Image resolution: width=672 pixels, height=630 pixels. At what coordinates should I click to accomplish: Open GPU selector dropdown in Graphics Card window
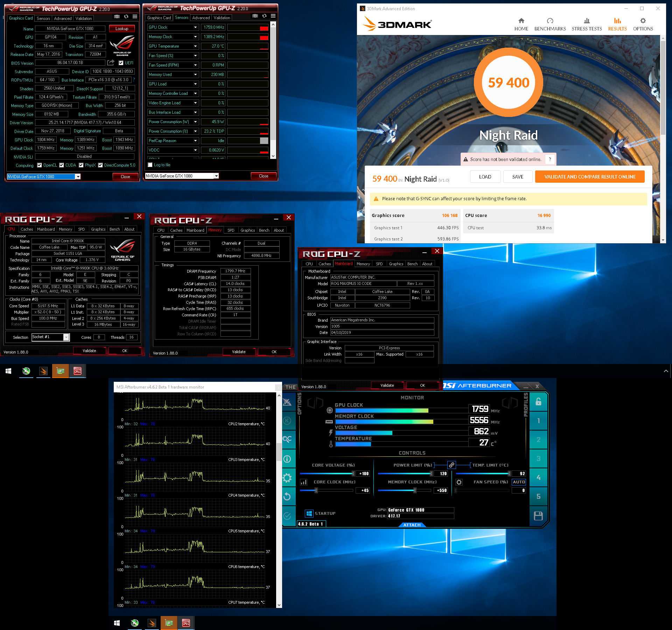(78, 177)
